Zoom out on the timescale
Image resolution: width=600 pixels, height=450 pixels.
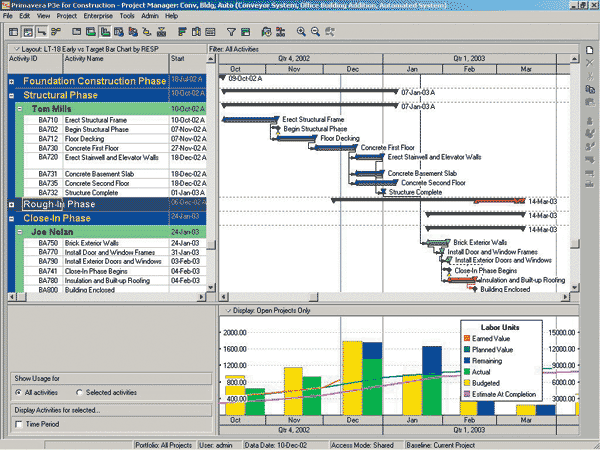(315, 32)
